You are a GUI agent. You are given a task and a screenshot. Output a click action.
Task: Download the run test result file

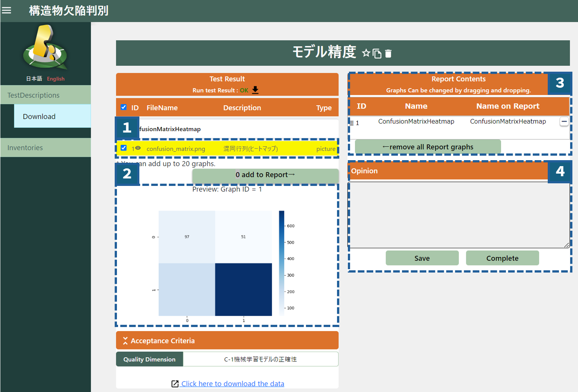coord(255,90)
